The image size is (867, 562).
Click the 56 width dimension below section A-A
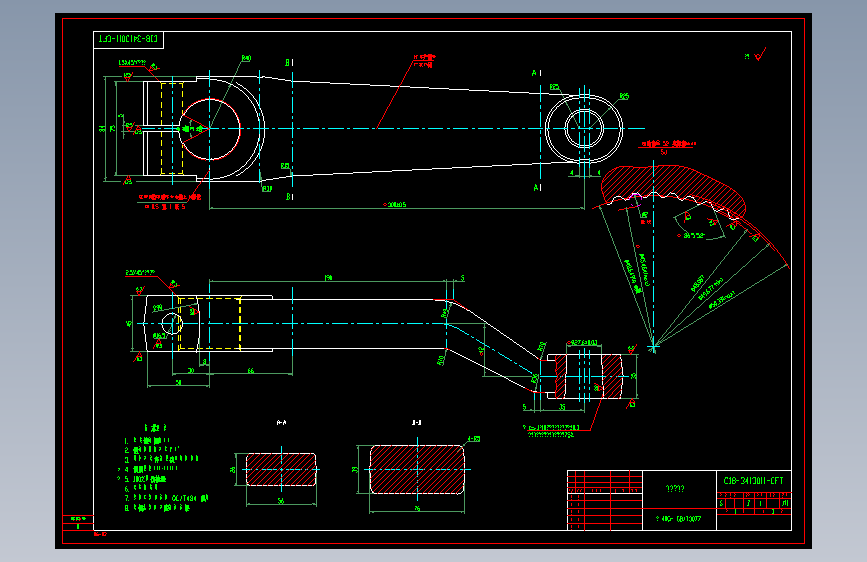(x=281, y=501)
